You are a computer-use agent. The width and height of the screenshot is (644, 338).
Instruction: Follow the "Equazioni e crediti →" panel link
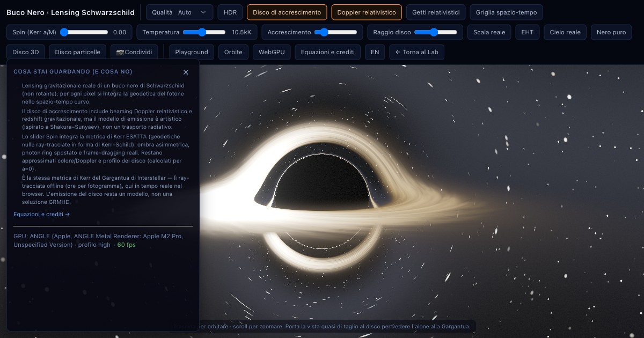pyautogui.click(x=42, y=214)
